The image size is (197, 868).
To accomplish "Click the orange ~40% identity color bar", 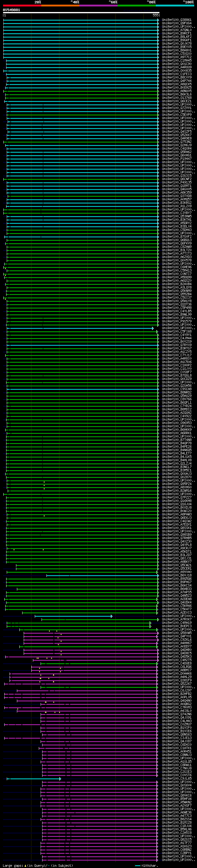I will click(60, 6).
